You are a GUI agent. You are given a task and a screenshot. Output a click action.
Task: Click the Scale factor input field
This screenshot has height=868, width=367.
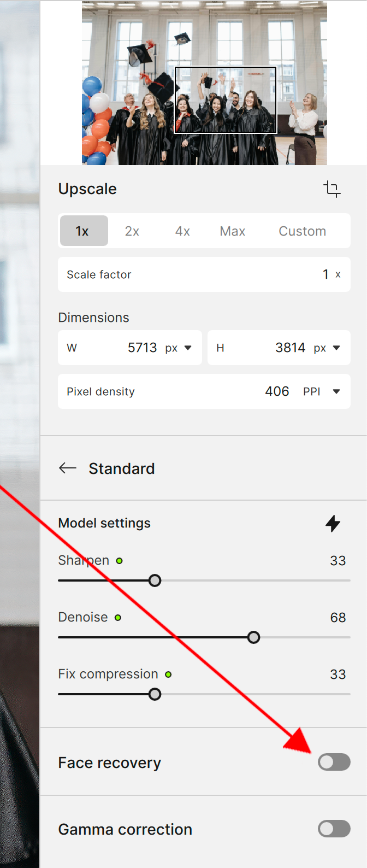coord(204,274)
